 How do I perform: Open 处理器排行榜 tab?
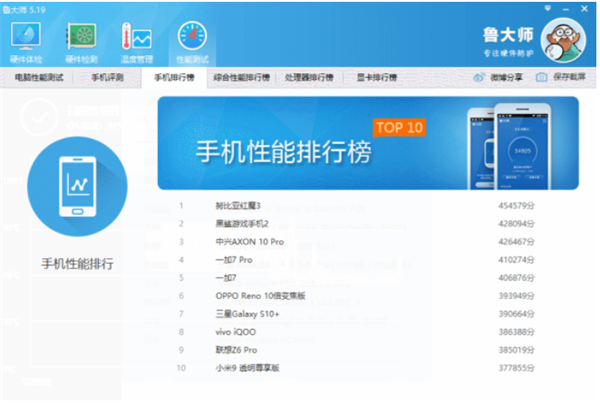(309, 77)
